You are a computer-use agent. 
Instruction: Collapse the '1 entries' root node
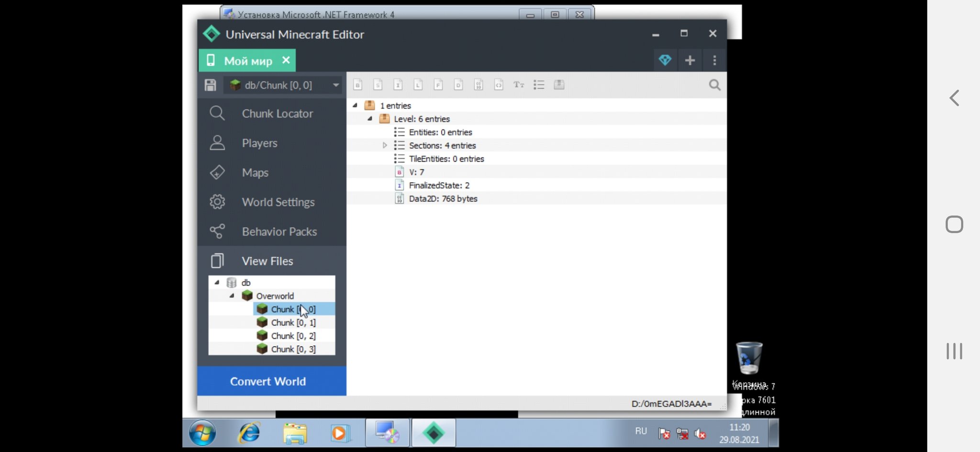(x=355, y=105)
